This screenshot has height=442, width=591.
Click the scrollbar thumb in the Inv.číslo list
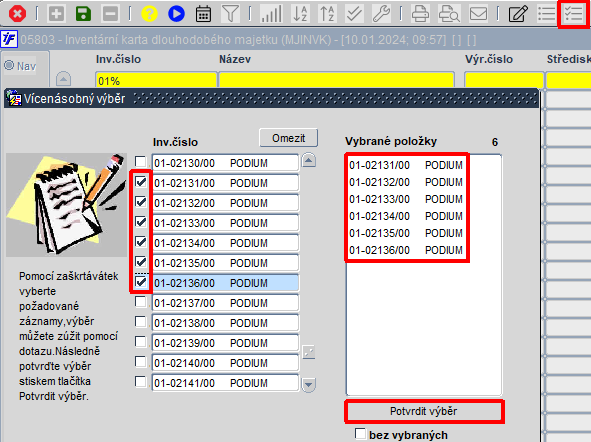(309, 353)
